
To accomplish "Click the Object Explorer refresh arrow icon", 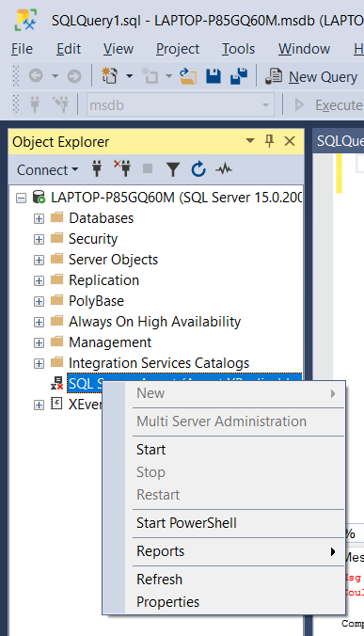I will pos(198,169).
